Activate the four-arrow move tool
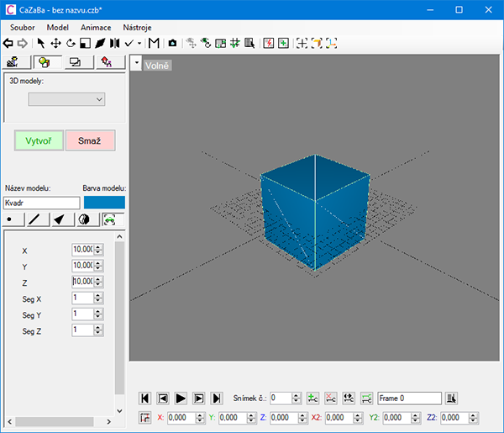Image resolution: width=504 pixels, height=433 pixels. [x=56, y=43]
